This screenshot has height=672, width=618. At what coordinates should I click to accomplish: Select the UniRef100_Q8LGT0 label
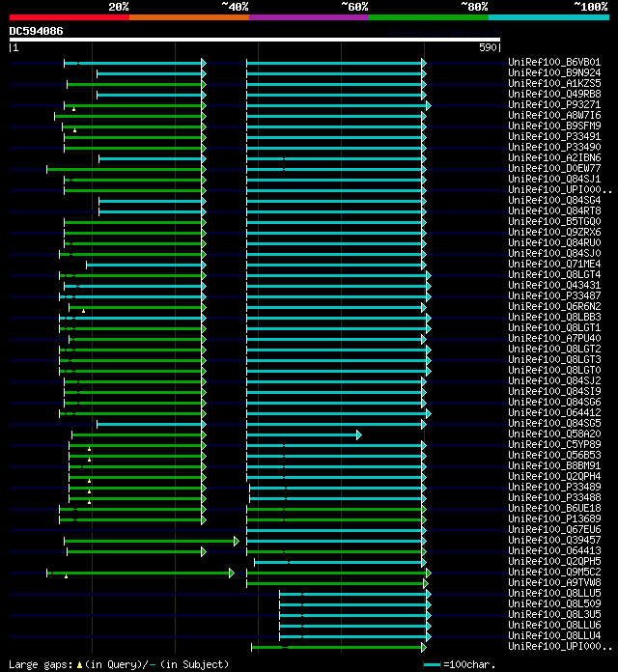pyautogui.click(x=554, y=370)
